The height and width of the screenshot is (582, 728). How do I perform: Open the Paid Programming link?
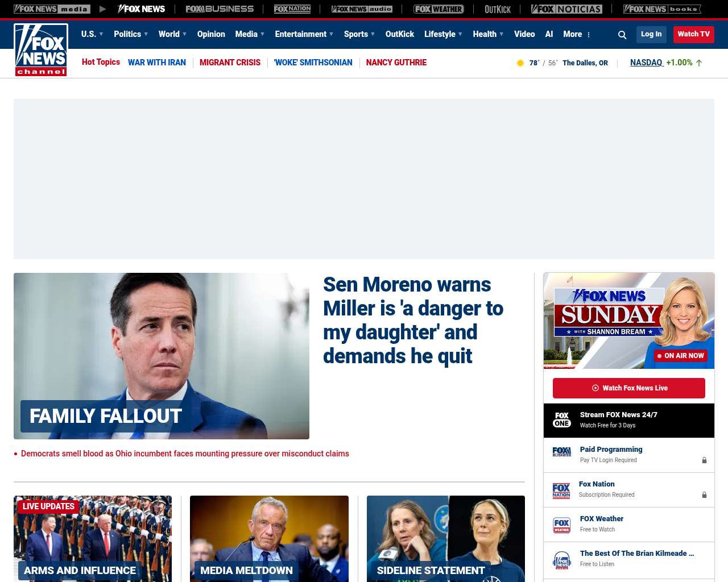[611, 450]
